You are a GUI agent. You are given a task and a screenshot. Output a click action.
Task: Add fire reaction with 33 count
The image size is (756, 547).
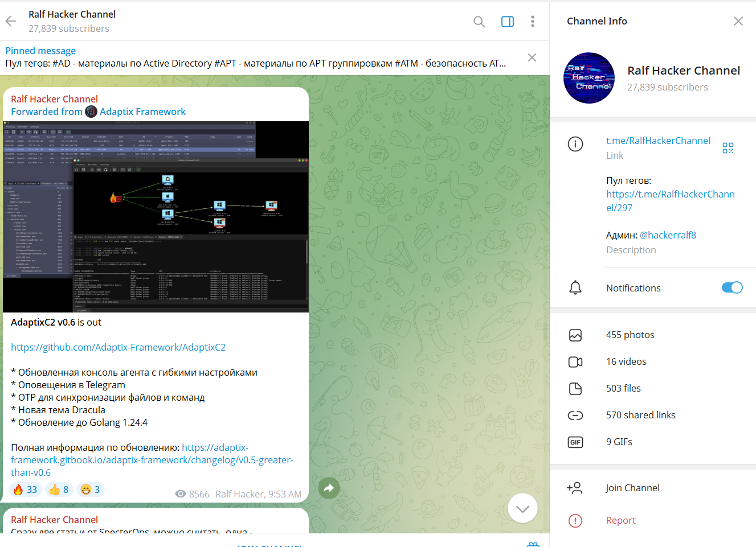click(25, 490)
